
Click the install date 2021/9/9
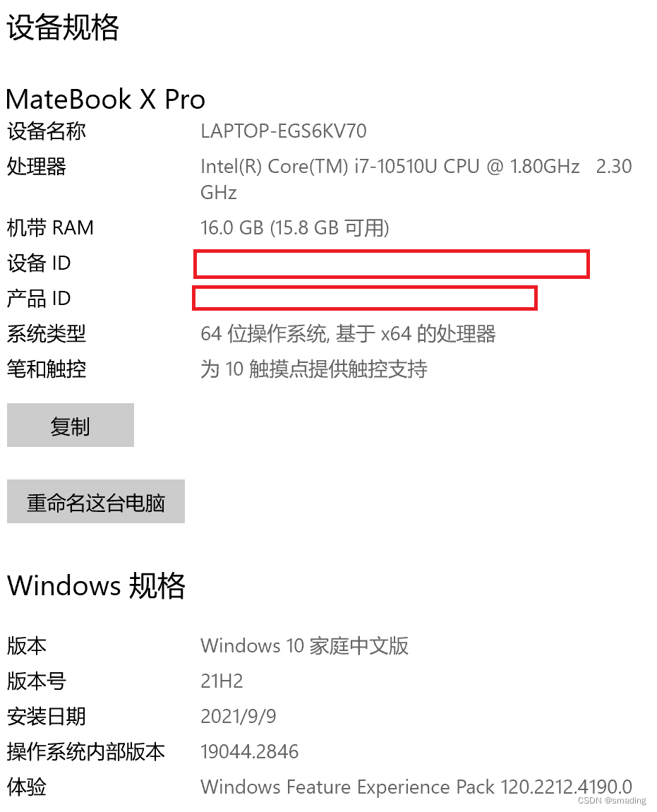(x=238, y=717)
